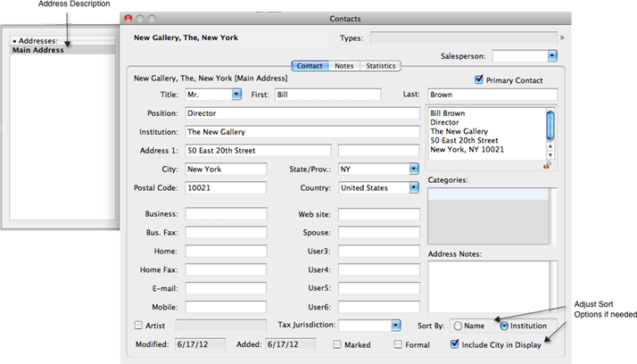Screen dimensions: 637x364
Task: Click the E-mail input field
Action: [226, 289]
